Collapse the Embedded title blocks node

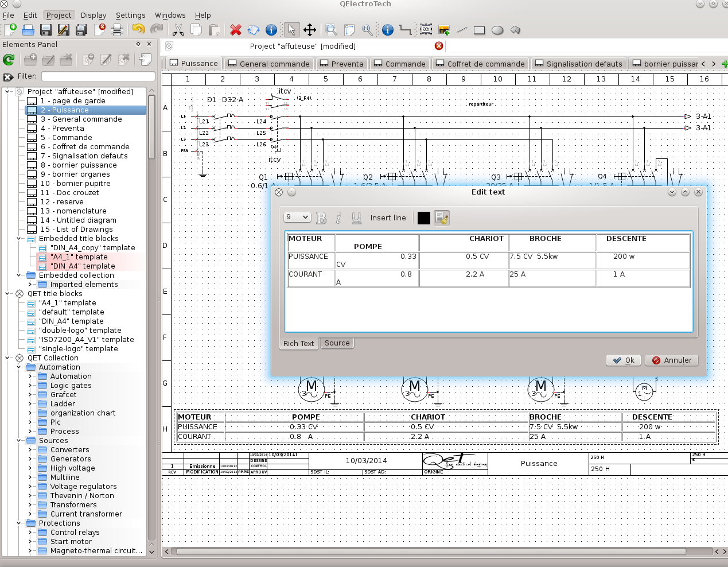pyautogui.click(x=19, y=239)
